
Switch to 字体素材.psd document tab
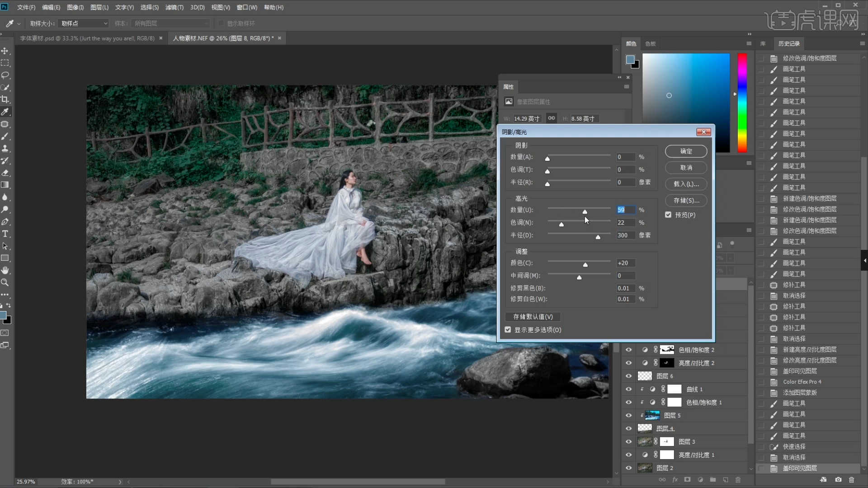point(87,38)
